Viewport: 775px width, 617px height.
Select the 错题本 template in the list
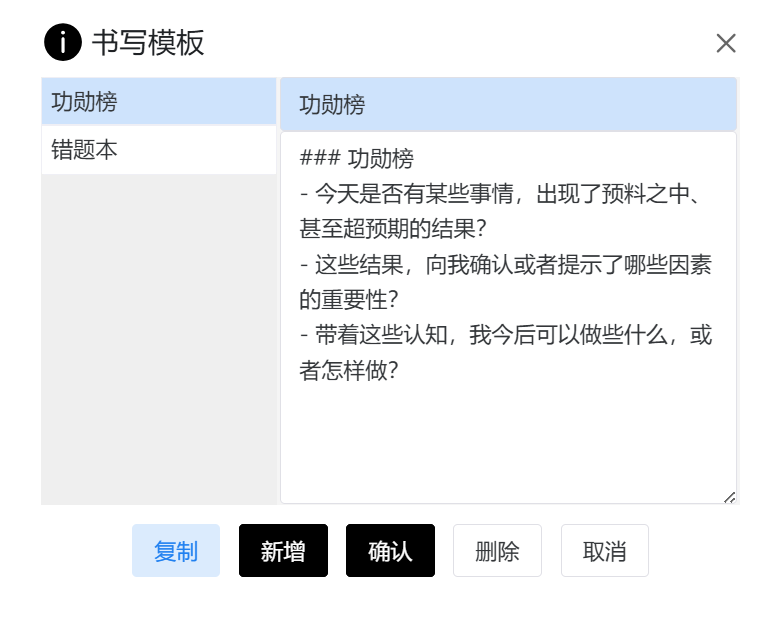(158, 151)
